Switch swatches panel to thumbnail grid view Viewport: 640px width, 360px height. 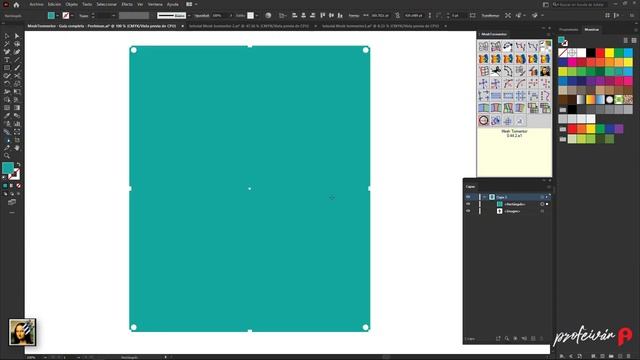[634, 40]
